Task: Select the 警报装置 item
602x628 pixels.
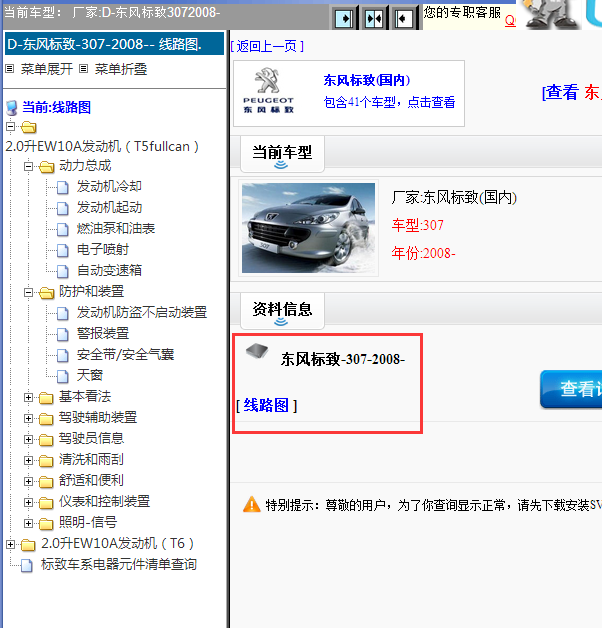Action: click(103, 334)
